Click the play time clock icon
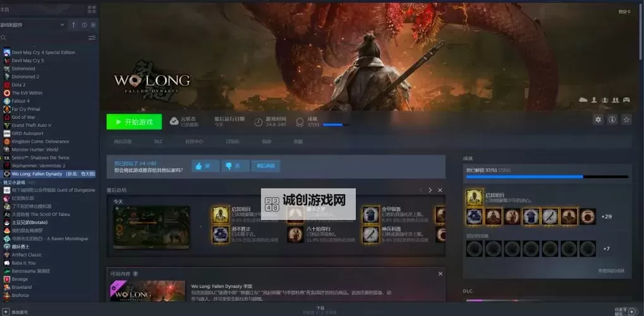 point(258,121)
